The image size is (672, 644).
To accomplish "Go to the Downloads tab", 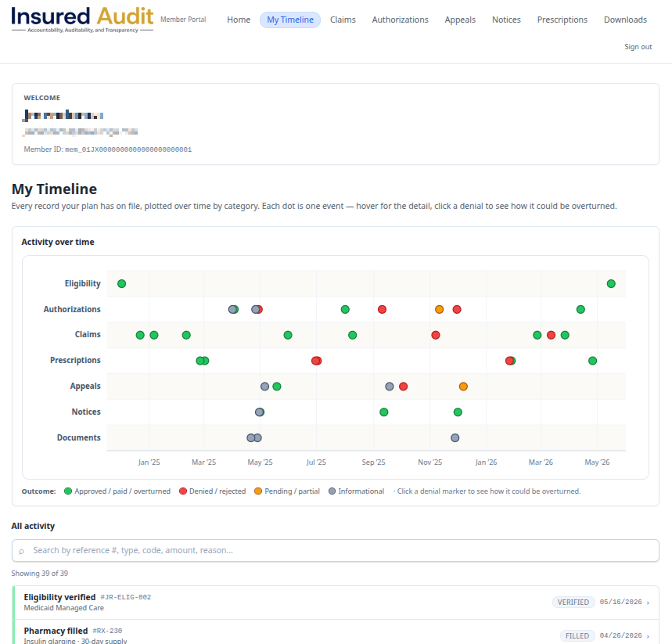I will pos(625,20).
